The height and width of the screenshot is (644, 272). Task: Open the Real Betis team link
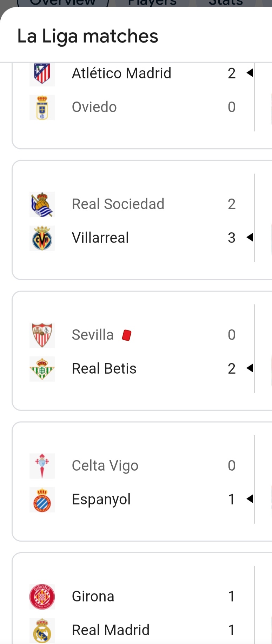[x=104, y=369]
